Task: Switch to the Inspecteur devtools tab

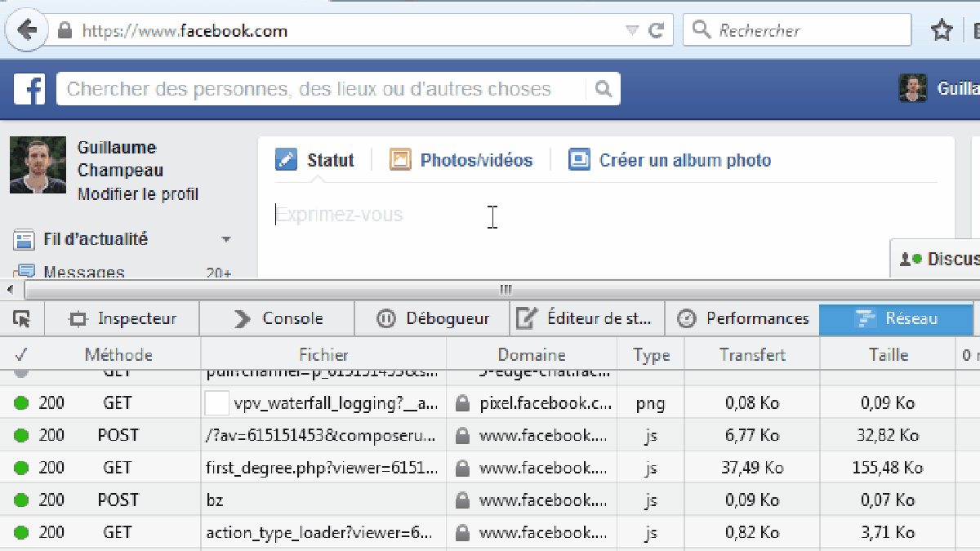Action: 122,318
